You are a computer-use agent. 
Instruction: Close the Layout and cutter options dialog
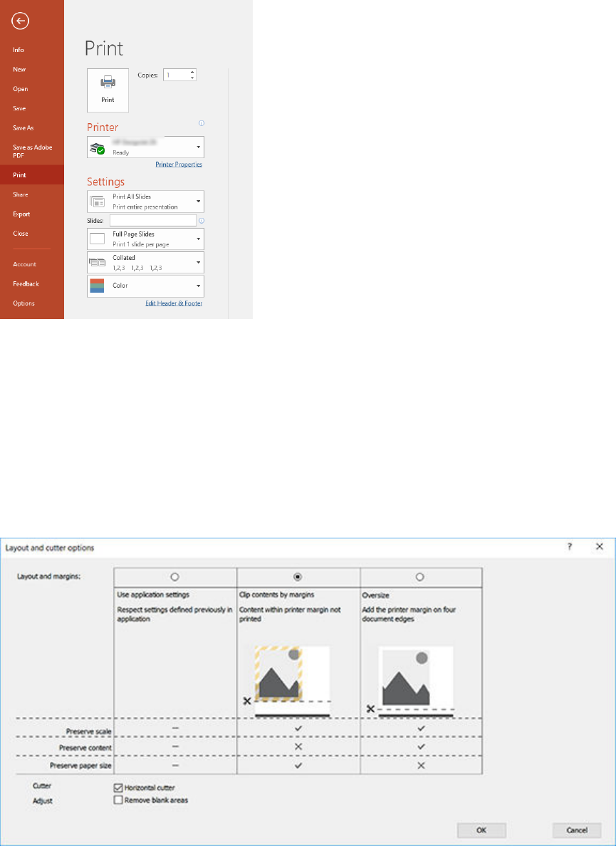[600, 547]
